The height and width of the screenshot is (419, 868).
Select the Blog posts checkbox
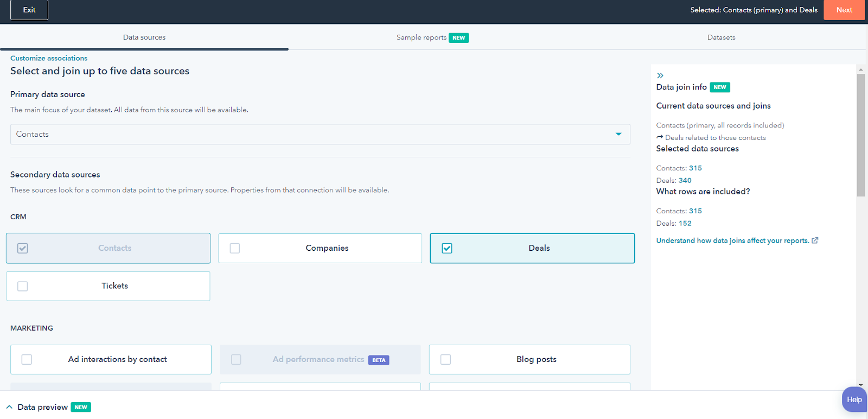pyautogui.click(x=445, y=359)
